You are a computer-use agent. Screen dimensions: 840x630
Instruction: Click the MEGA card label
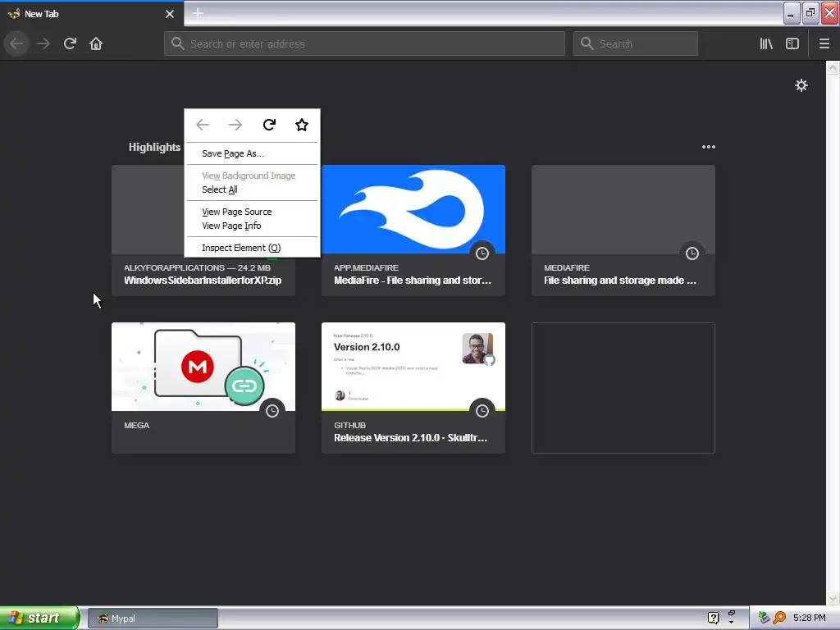(137, 426)
